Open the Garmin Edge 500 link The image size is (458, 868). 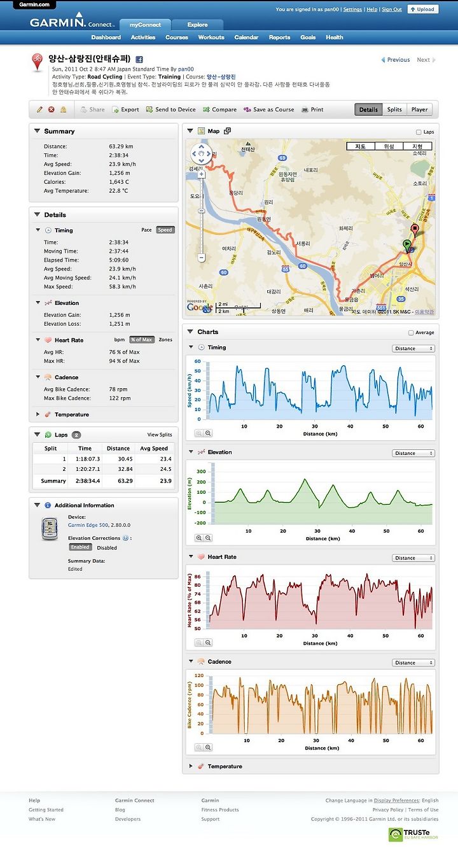88,526
